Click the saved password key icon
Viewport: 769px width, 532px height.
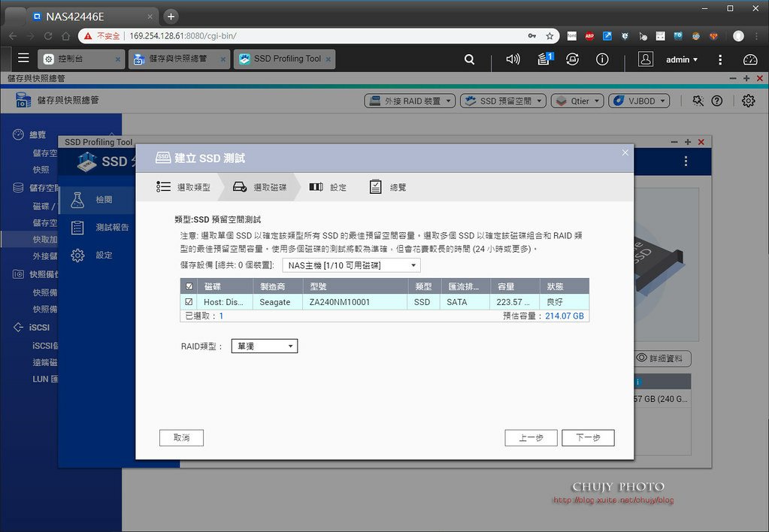tap(532, 36)
